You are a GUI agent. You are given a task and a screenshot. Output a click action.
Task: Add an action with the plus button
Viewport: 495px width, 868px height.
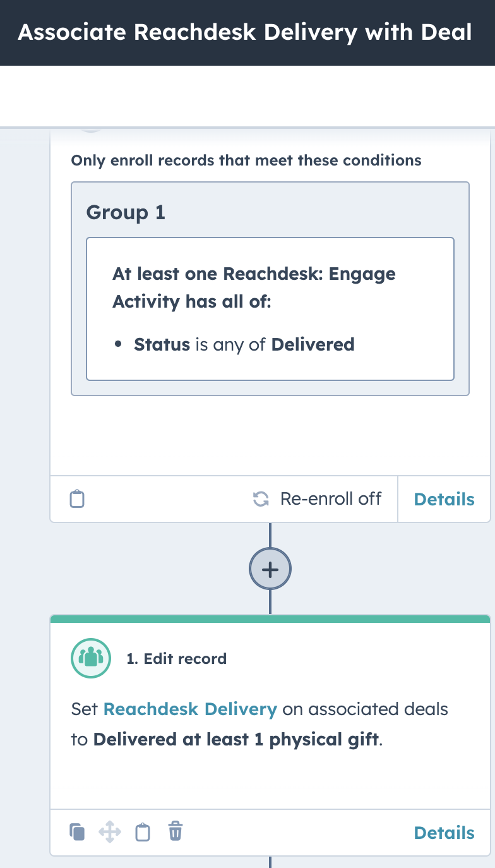(270, 569)
